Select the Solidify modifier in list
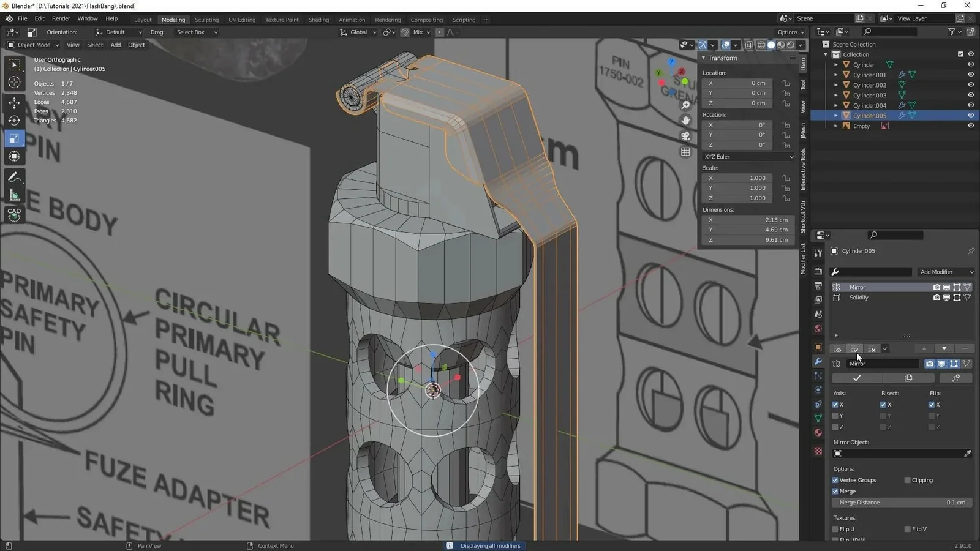The width and height of the screenshot is (980, 551). coord(859,298)
